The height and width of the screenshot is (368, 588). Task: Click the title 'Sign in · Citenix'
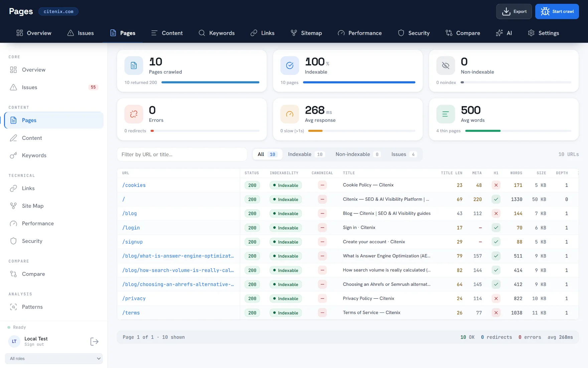pos(359,227)
